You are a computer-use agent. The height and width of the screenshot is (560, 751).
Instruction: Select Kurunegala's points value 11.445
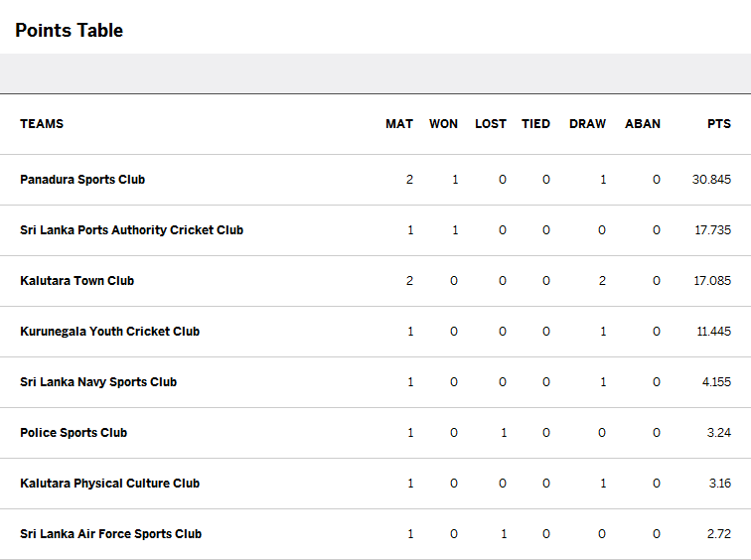click(713, 332)
